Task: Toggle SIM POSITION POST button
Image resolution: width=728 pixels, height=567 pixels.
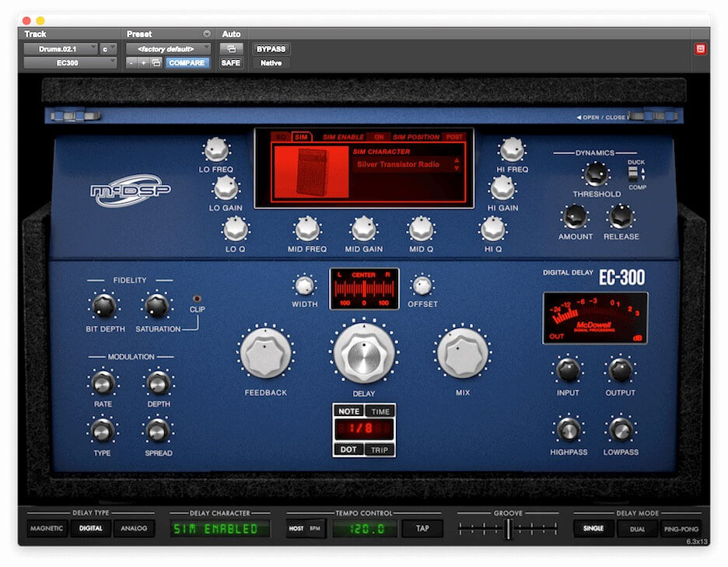Action: pyautogui.click(x=454, y=137)
